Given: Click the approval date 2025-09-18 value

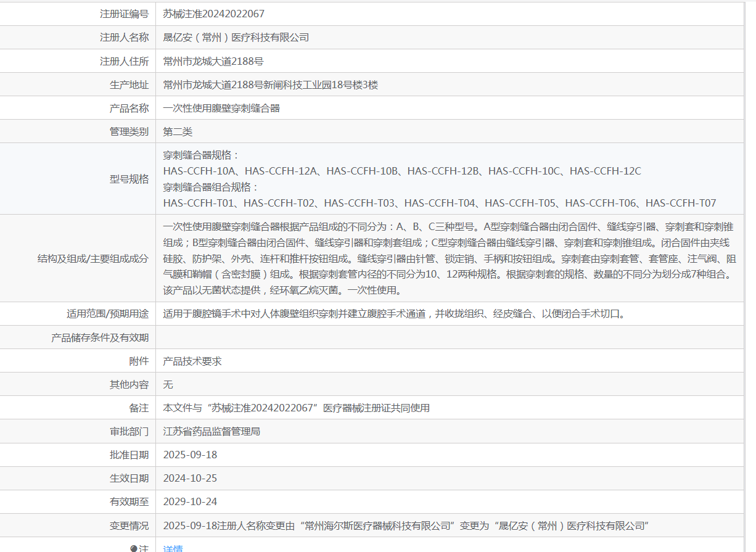Looking at the screenshot, I should (190, 455).
